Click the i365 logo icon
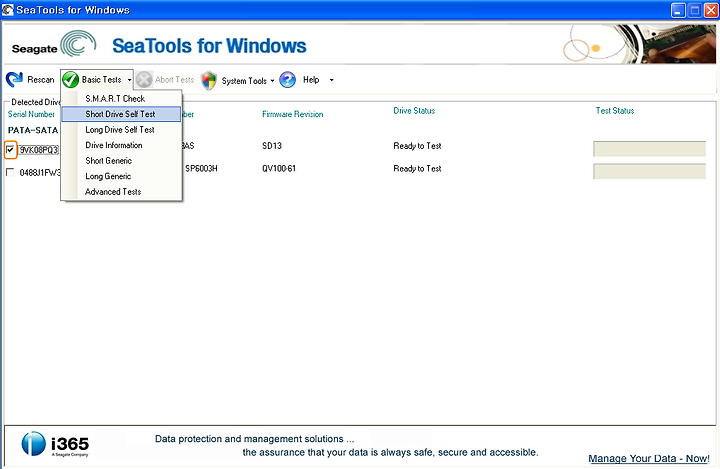Viewport: 720px width, 469px height. tap(34, 444)
